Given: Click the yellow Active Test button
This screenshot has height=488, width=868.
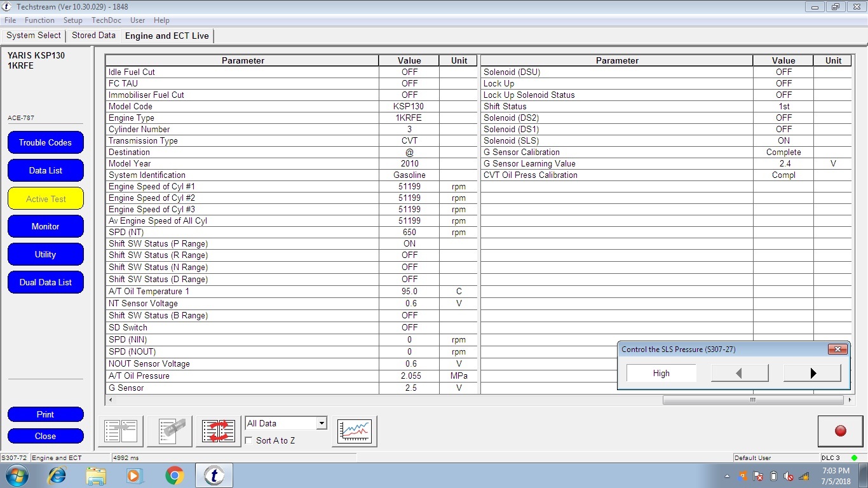Looking at the screenshot, I should pos(45,198).
